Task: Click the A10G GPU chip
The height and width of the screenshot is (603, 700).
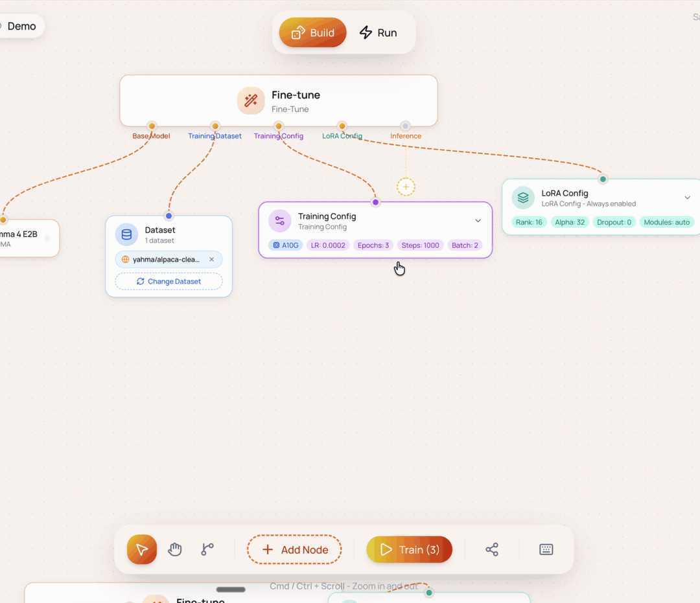Action: [286, 245]
